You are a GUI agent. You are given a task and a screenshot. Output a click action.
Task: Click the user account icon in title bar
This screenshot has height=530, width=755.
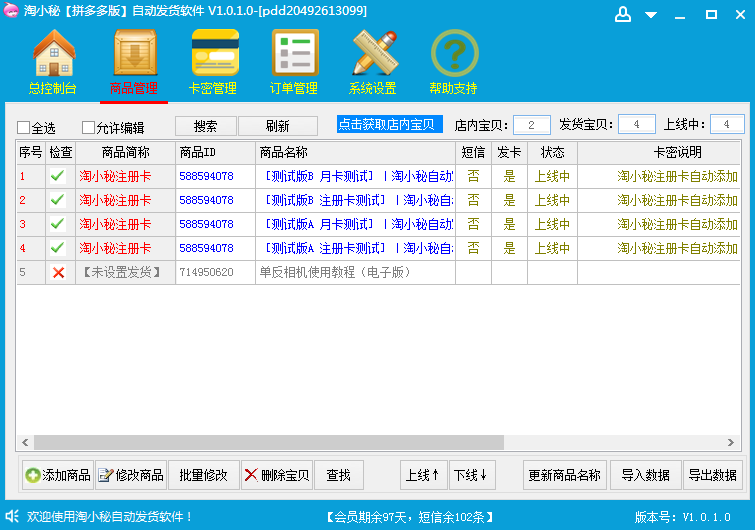click(623, 14)
